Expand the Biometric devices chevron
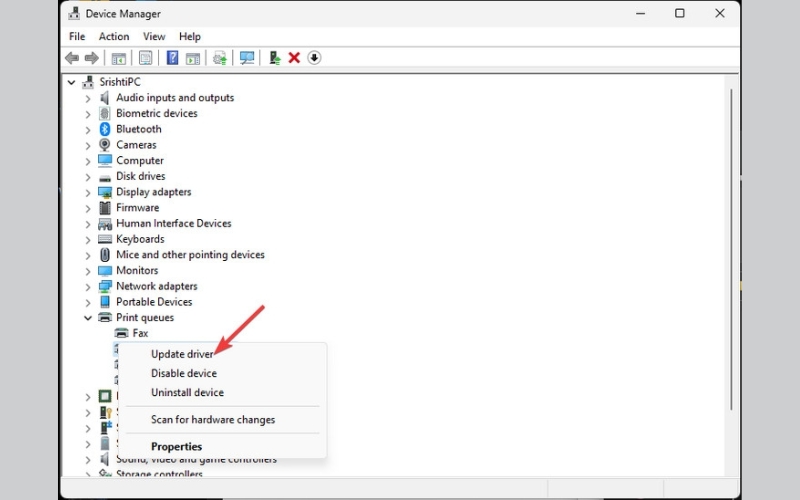Viewport: 800px width, 500px height. 88,114
